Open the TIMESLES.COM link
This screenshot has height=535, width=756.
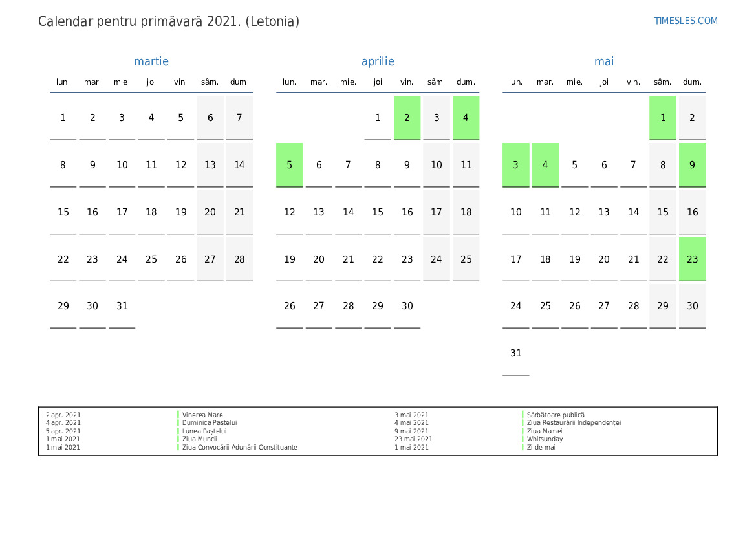686,21
